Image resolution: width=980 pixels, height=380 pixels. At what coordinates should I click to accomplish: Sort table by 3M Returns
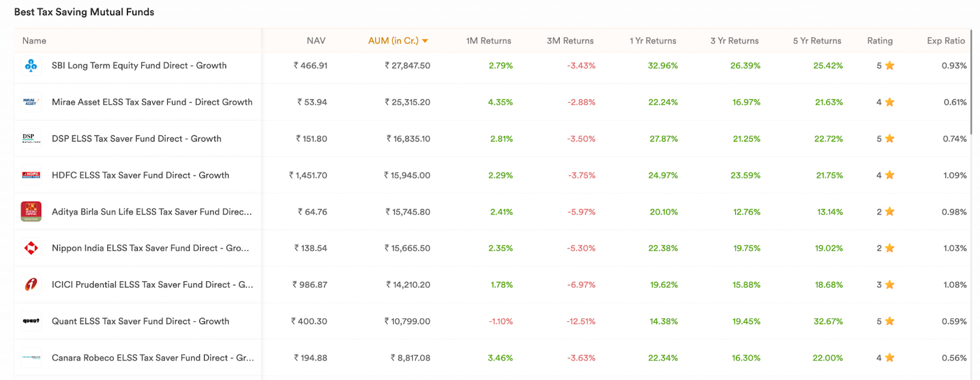(570, 40)
